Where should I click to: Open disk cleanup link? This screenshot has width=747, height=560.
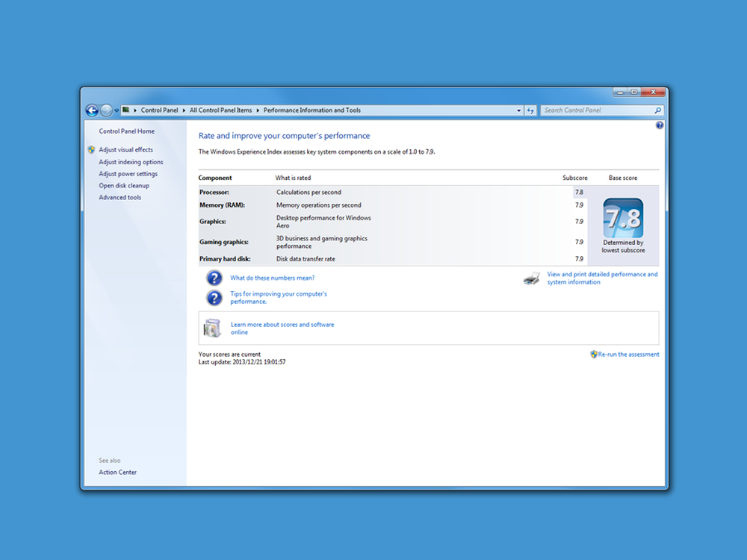[x=124, y=186]
